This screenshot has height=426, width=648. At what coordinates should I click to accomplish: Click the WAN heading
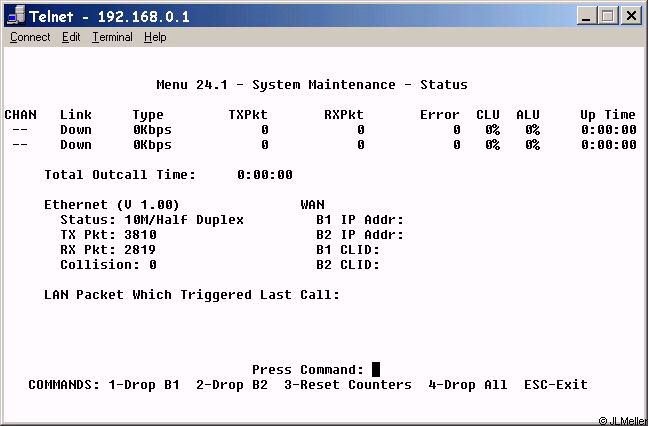pos(312,205)
